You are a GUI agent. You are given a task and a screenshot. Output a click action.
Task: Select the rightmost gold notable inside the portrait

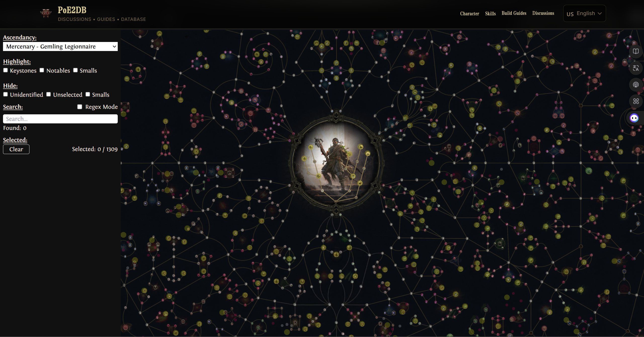click(x=368, y=153)
